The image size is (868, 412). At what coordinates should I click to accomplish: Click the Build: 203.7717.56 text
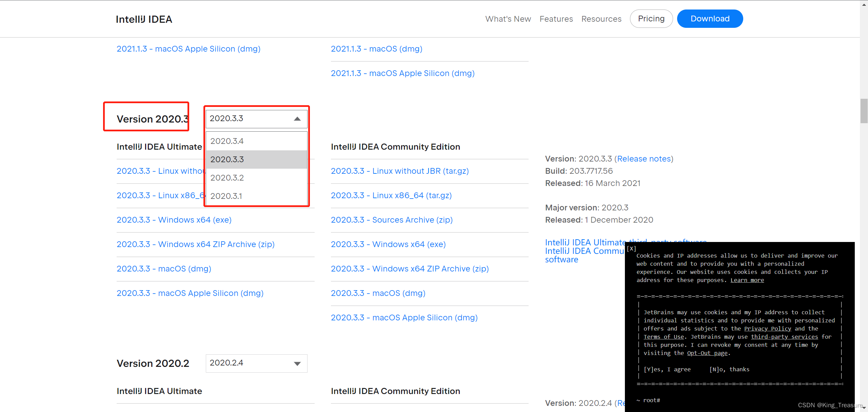(579, 171)
